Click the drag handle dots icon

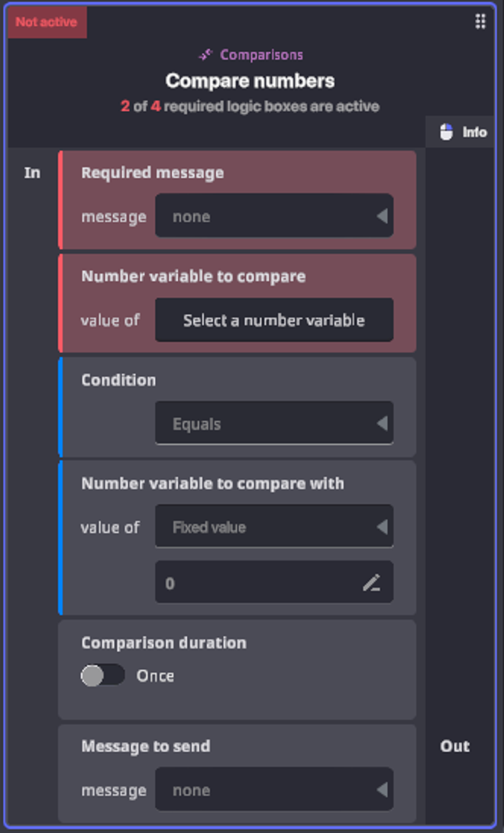(480, 21)
